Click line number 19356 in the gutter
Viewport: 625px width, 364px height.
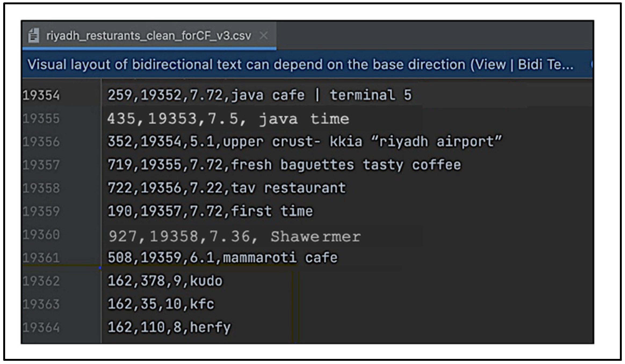[x=41, y=142]
